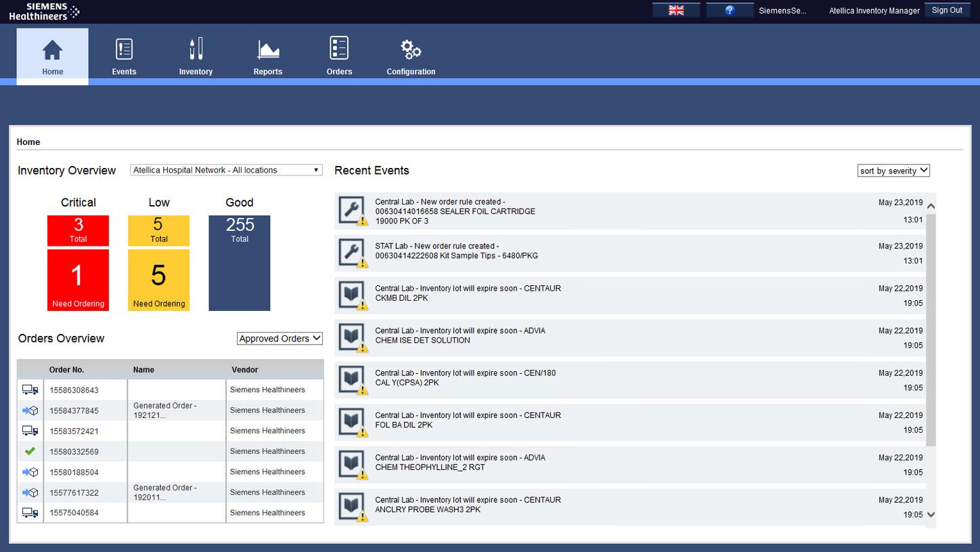
Task: Click the Siemens Healthineers logo
Action: 43,11
